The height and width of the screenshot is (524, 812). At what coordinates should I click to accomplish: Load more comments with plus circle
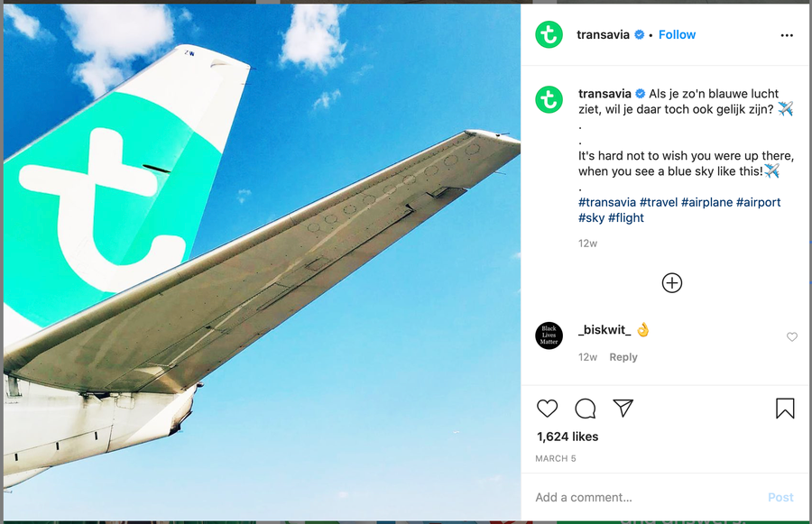[x=672, y=283]
